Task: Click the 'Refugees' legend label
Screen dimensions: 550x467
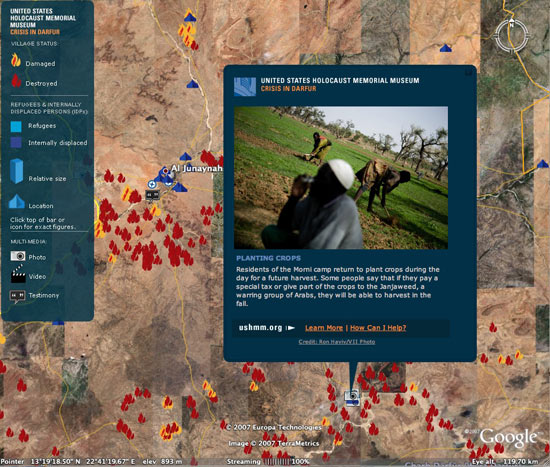Action: coord(42,126)
